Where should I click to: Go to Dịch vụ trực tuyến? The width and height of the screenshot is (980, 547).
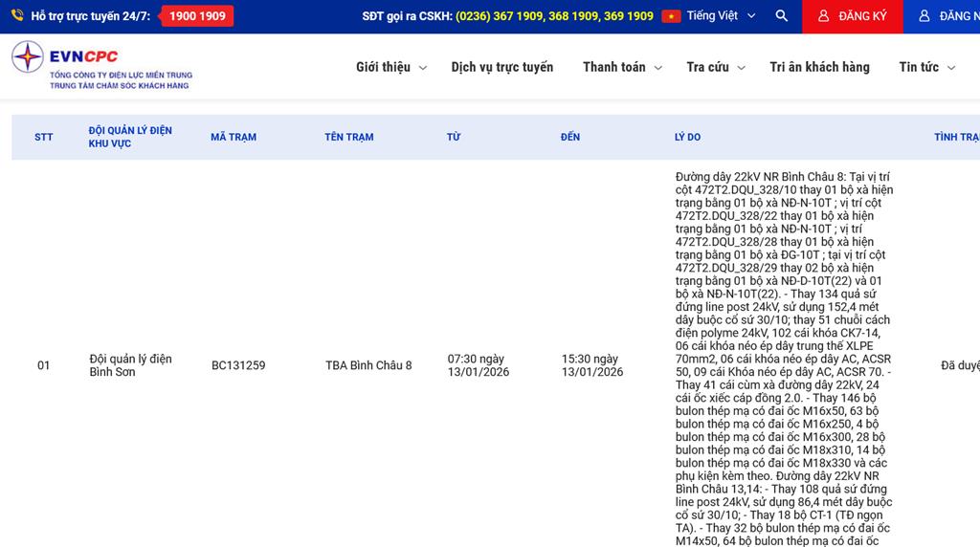pyautogui.click(x=501, y=67)
